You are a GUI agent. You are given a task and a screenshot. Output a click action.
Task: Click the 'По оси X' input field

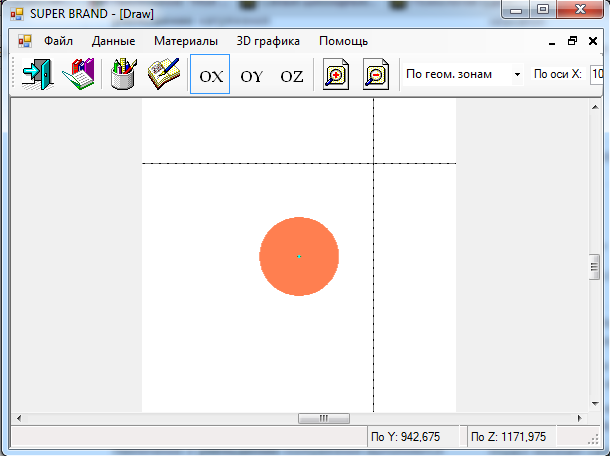pos(597,74)
